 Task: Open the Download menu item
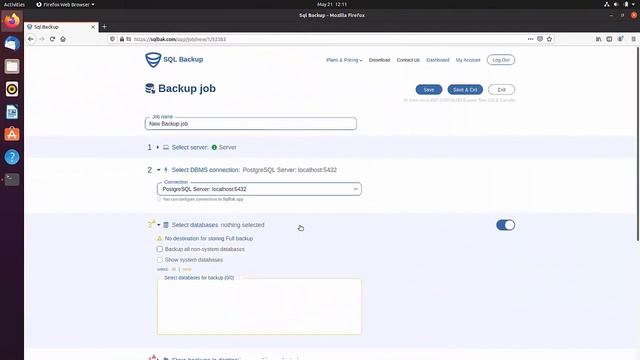(379, 60)
